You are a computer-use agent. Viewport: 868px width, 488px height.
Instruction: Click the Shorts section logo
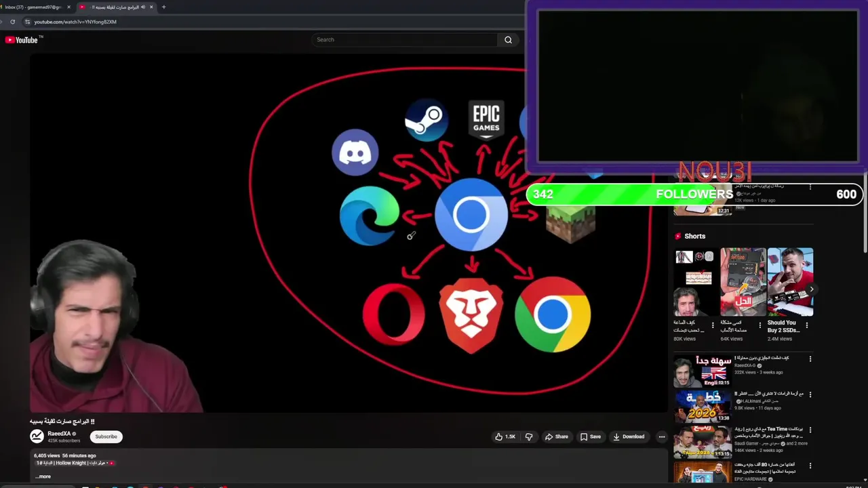(x=678, y=237)
